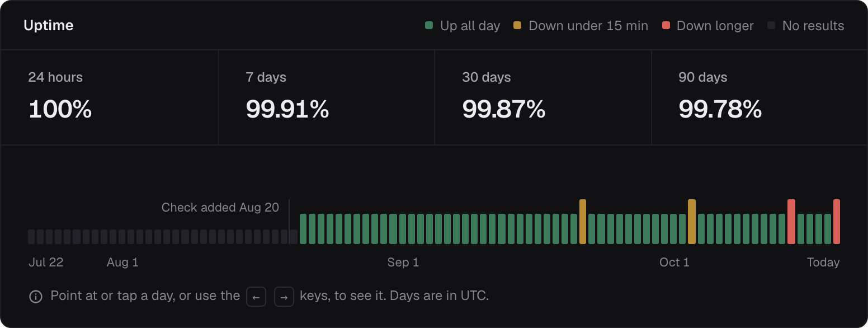Select the earlier red bar before Today
The height and width of the screenshot is (328, 868).
click(791, 222)
